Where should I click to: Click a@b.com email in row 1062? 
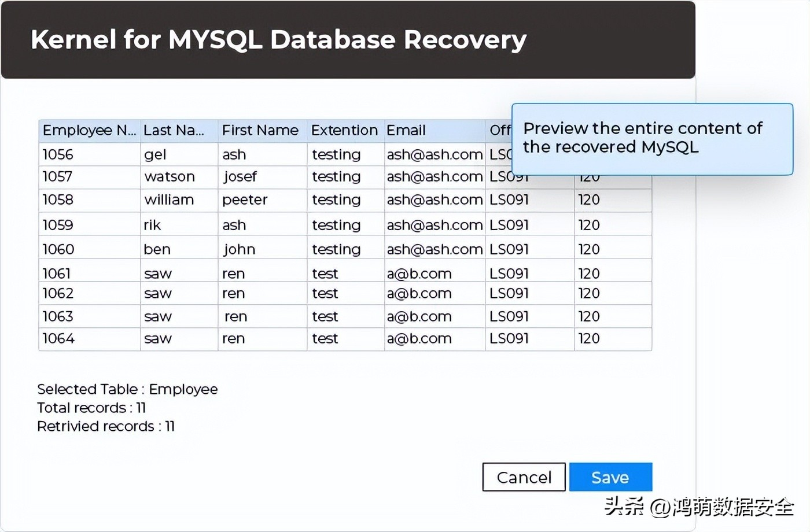click(x=435, y=293)
